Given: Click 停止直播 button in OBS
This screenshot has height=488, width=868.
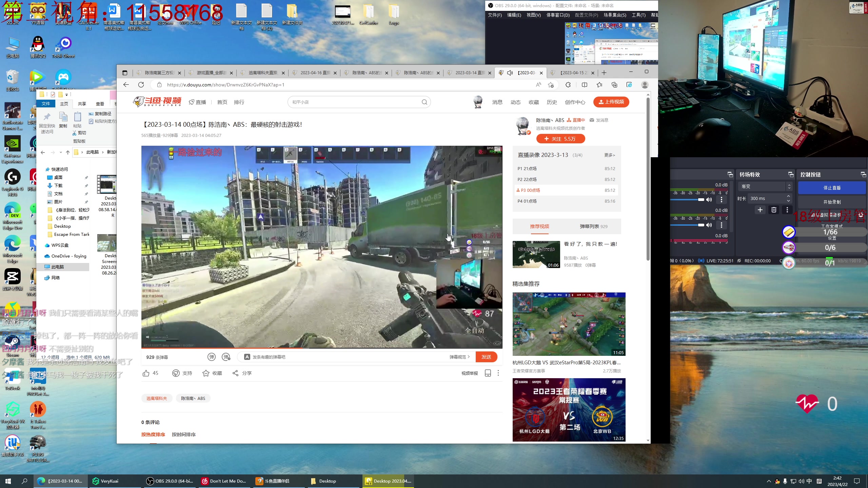Looking at the screenshot, I should (832, 188).
